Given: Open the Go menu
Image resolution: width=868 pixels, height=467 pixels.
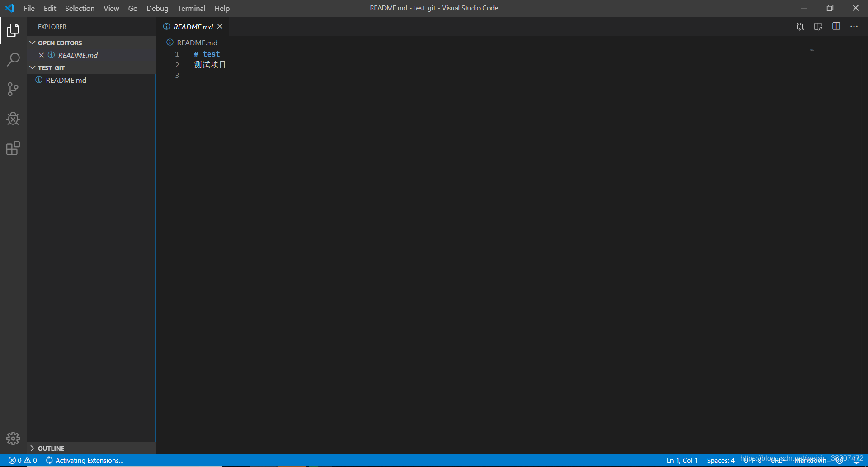Looking at the screenshot, I should 133,8.
